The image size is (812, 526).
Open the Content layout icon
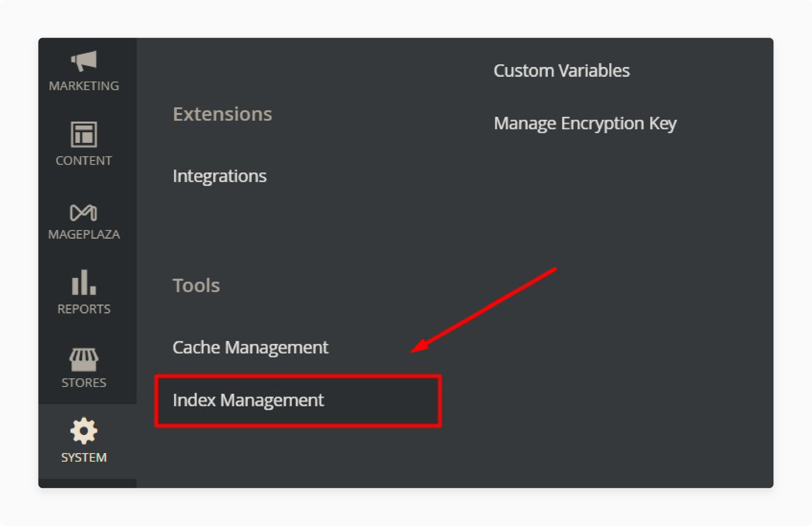coord(84,134)
